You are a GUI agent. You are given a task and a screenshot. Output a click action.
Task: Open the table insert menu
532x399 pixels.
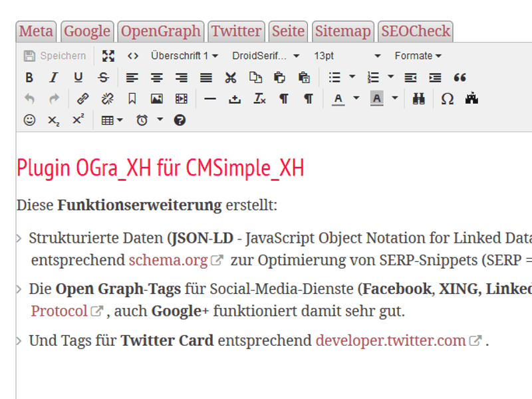coord(112,120)
